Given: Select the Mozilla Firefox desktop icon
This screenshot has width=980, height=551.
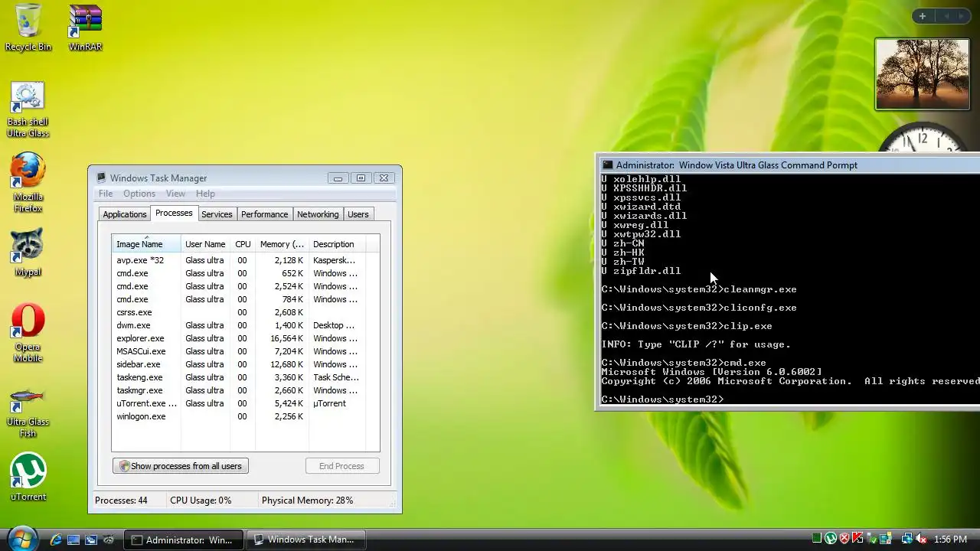Looking at the screenshot, I should 28,184.
